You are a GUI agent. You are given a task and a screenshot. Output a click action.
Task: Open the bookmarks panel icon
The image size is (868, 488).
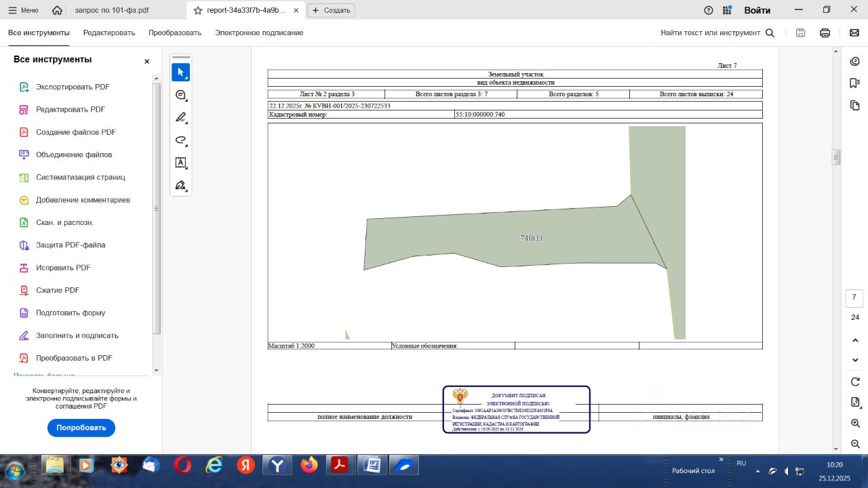pos(854,83)
